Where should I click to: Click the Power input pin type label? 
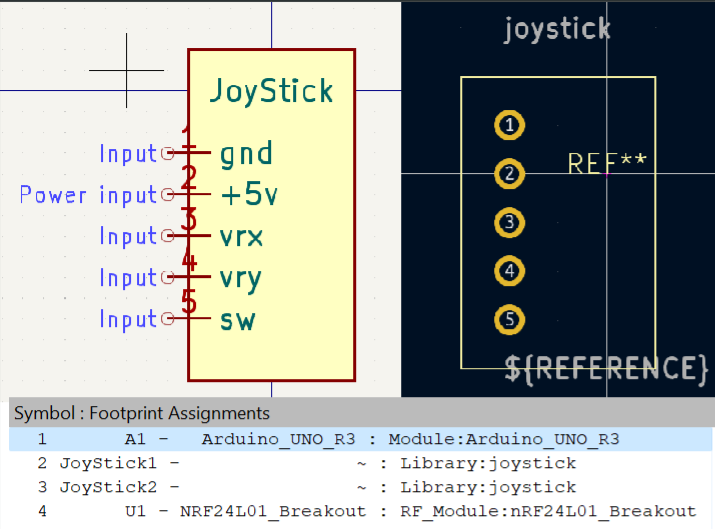(88, 195)
